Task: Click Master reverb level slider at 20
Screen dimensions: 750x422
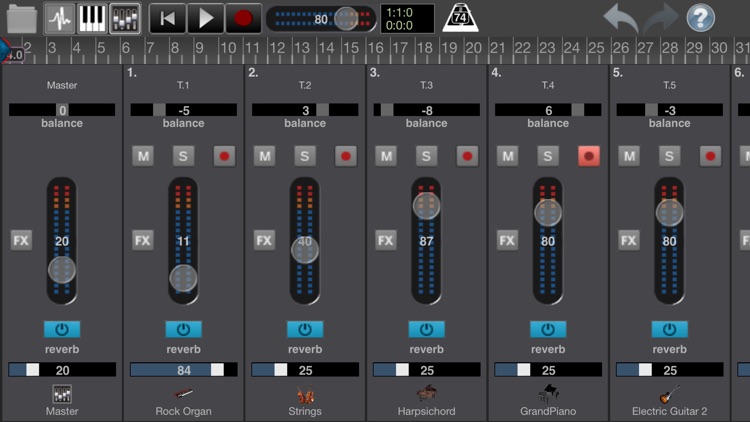Action: pos(62,370)
